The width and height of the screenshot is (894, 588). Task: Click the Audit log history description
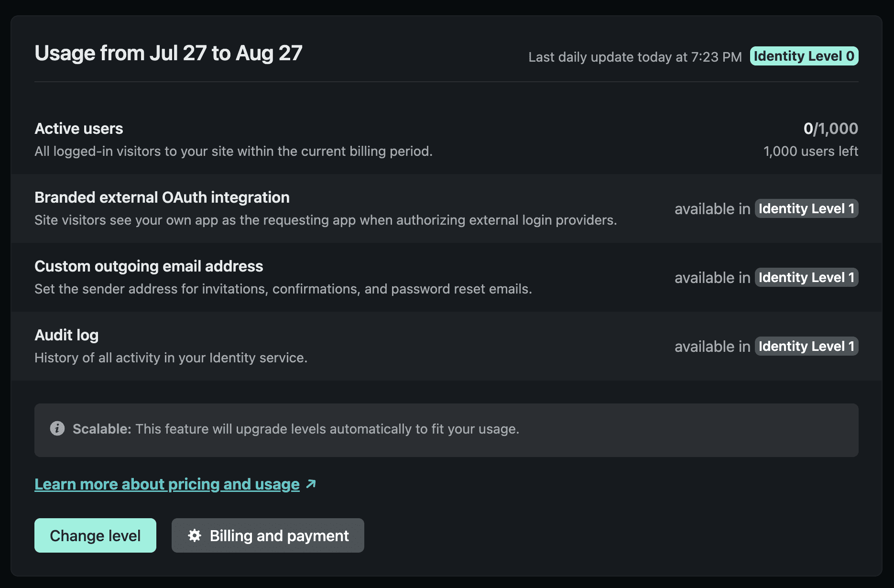[x=171, y=358]
